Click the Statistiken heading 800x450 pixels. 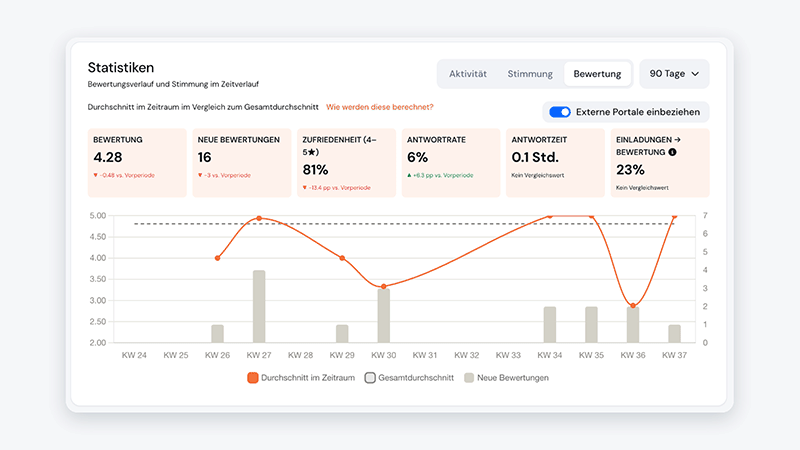click(x=121, y=67)
